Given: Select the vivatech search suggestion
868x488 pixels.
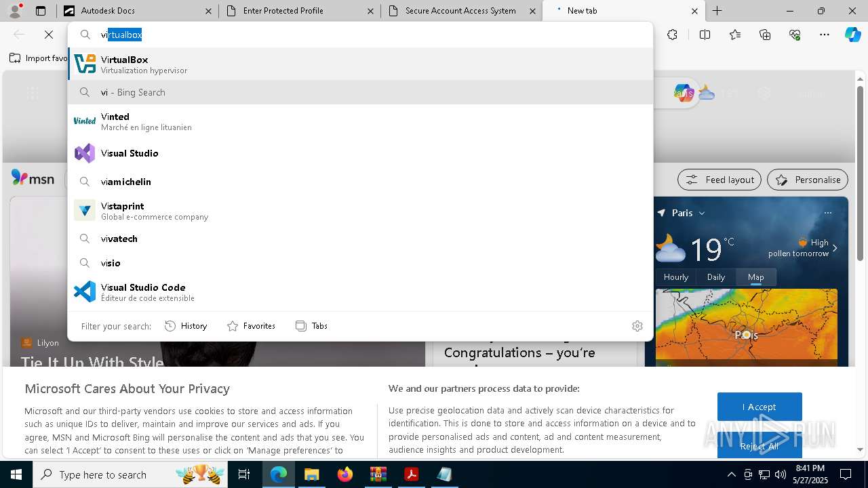Looking at the screenshot, I should click(360, 239).
